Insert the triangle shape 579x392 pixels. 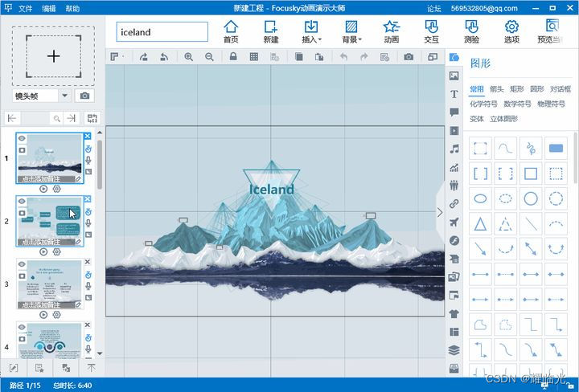480,224
